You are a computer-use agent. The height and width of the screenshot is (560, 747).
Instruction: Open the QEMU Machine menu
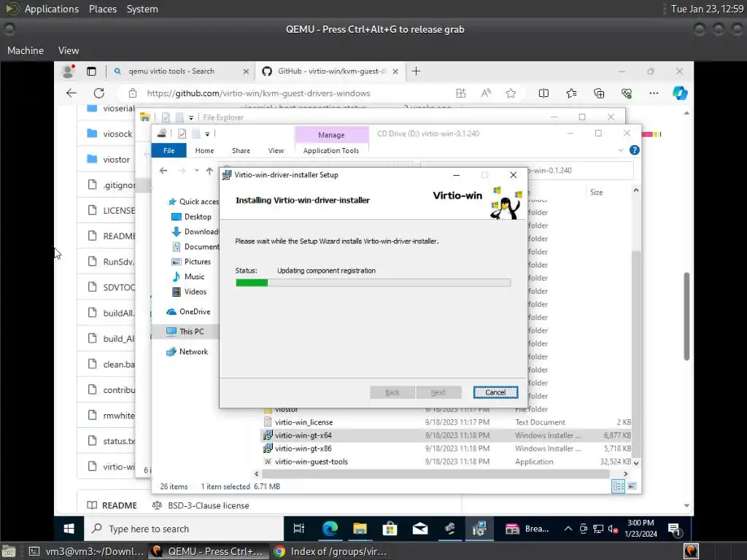coord(26,50)
